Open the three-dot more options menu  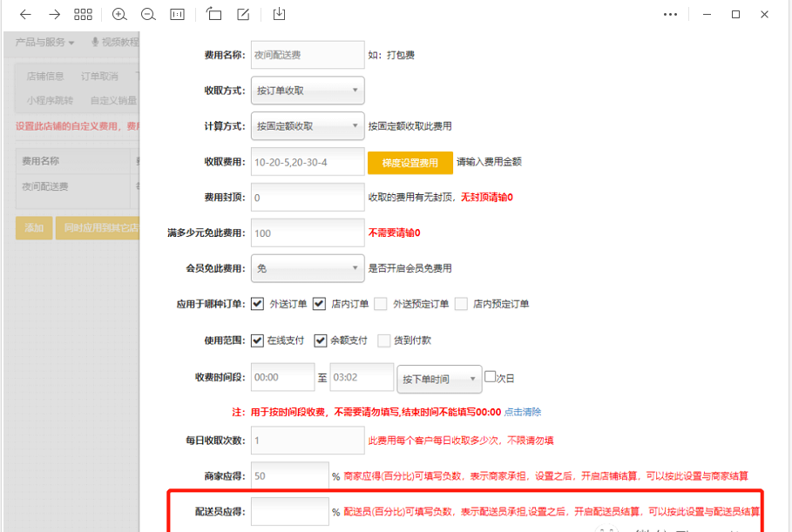click(x=670, y=15)
